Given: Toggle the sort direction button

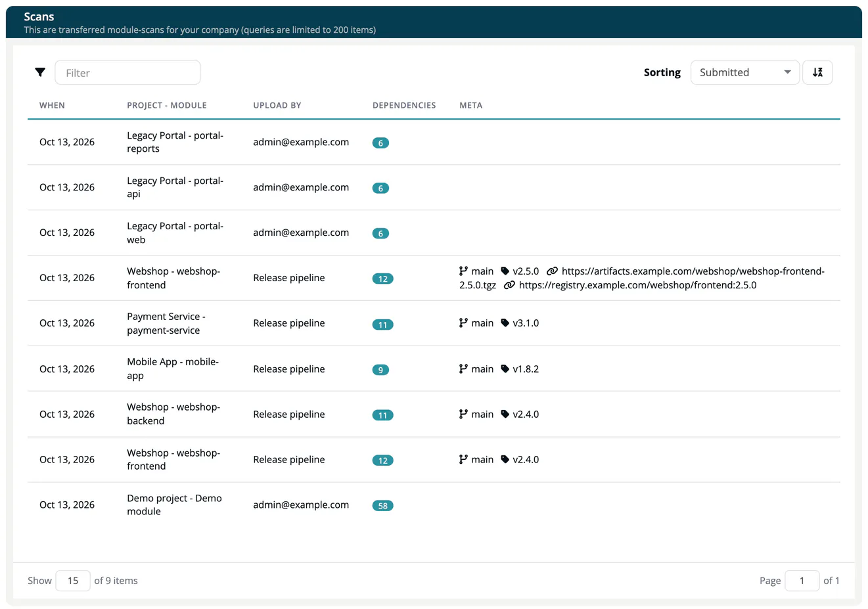Looking at the screenshot, I should 817,72.
